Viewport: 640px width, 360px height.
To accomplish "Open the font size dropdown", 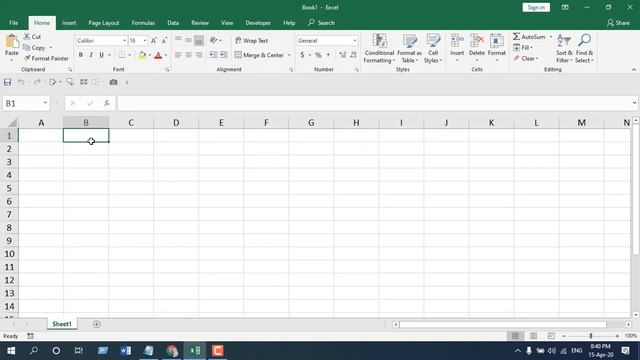I will coord(144,41).
